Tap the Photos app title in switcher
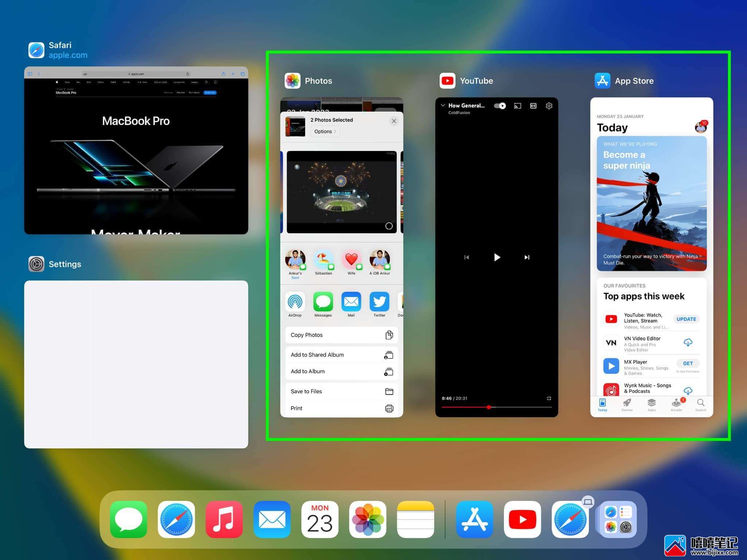The height and width of the screenshot is (560, 747). [x=318, y=81]
